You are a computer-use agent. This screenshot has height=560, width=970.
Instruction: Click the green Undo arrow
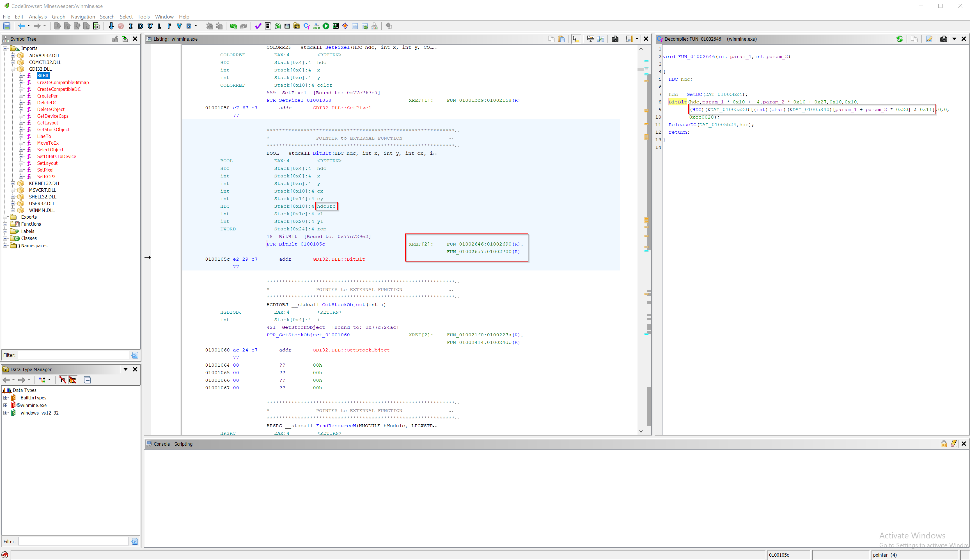pyautogui.click(x=233, y=26)
